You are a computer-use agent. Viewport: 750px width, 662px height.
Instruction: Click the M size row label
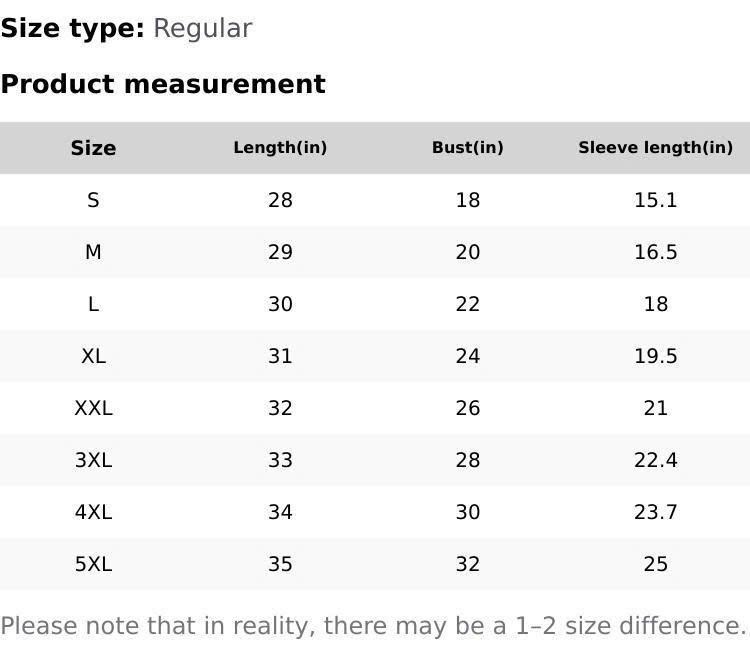point(93,252)
